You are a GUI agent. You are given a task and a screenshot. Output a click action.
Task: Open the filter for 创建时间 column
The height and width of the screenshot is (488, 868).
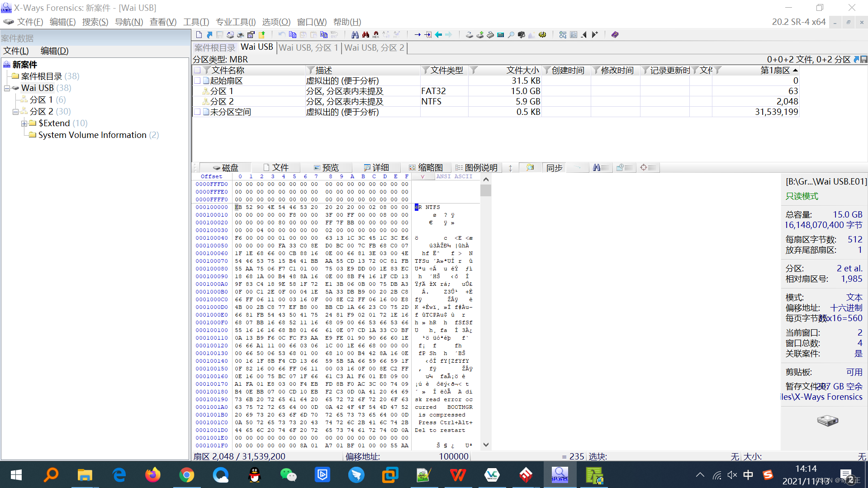click(x=547, y=70)
